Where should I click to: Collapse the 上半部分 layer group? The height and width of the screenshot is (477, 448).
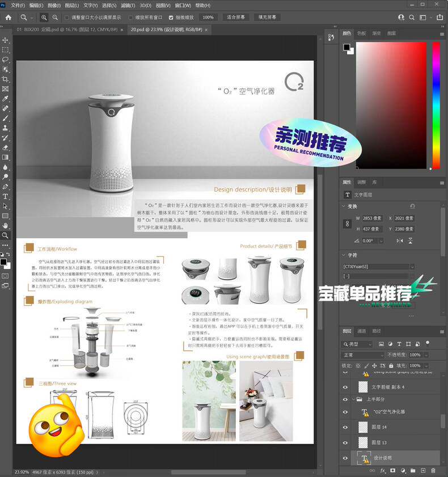[x=353, y=399]
